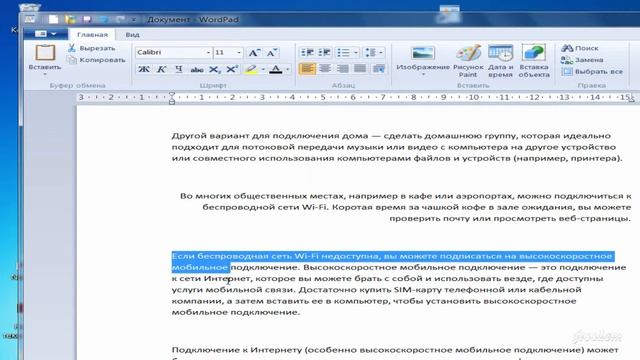Align text left
640x360 pixels.
click(x=307, y=69)
